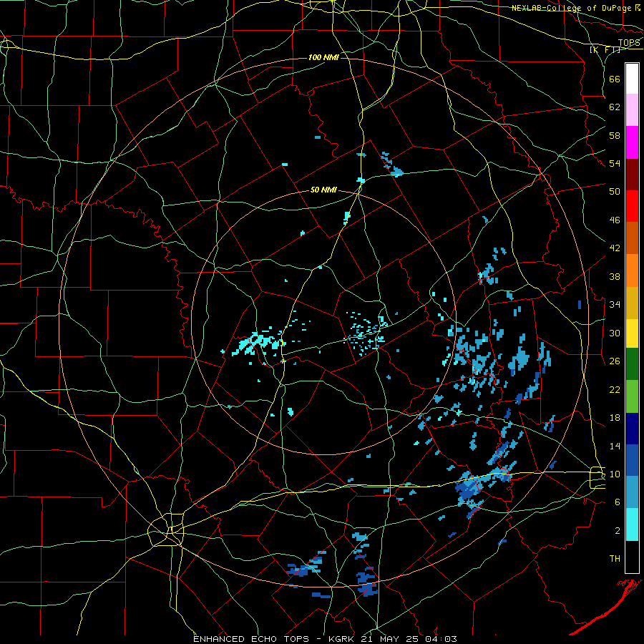
Task: Click the legend value 30
Action: tap(615, 333)
